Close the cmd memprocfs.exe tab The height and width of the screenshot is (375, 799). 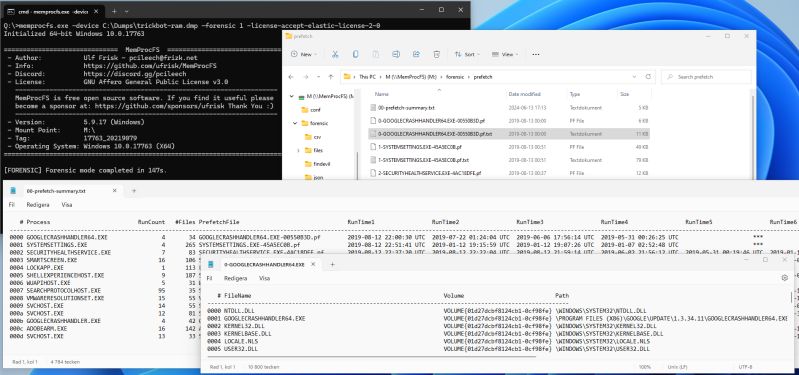[x=96, y=11]
